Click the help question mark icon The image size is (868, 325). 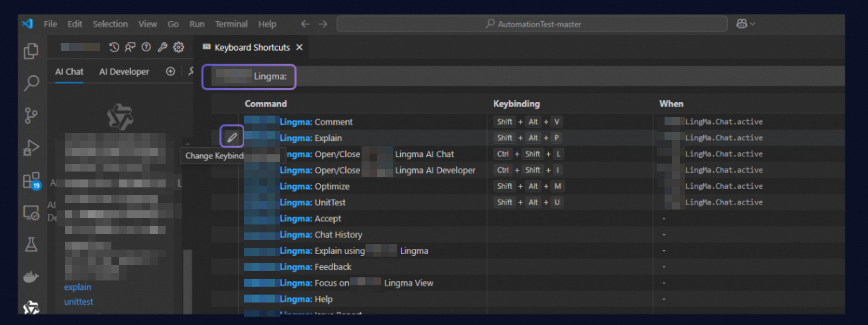pos(146,47)
